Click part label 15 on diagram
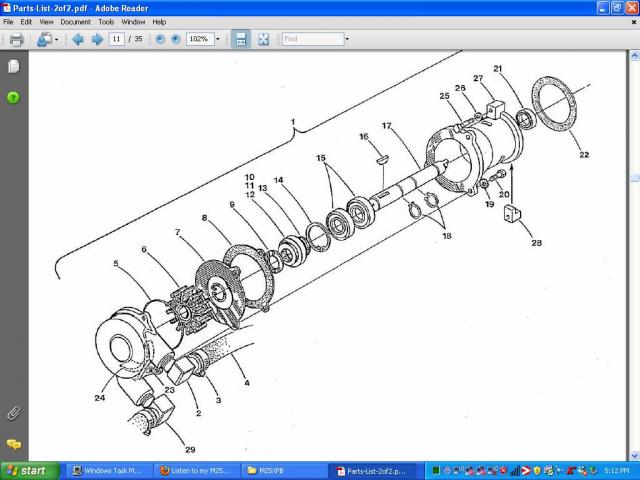This screenshot has width=640, height=480. pos(321,158)
